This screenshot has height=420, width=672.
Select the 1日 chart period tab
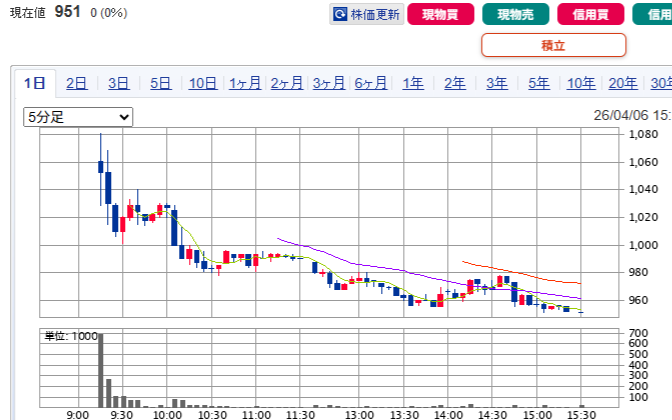pos(35,83)
